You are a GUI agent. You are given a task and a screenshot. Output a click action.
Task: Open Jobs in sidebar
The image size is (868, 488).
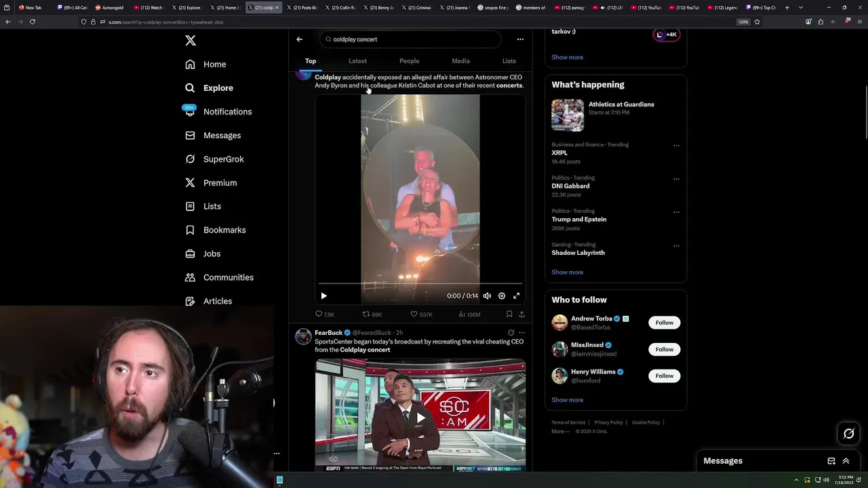203,253
